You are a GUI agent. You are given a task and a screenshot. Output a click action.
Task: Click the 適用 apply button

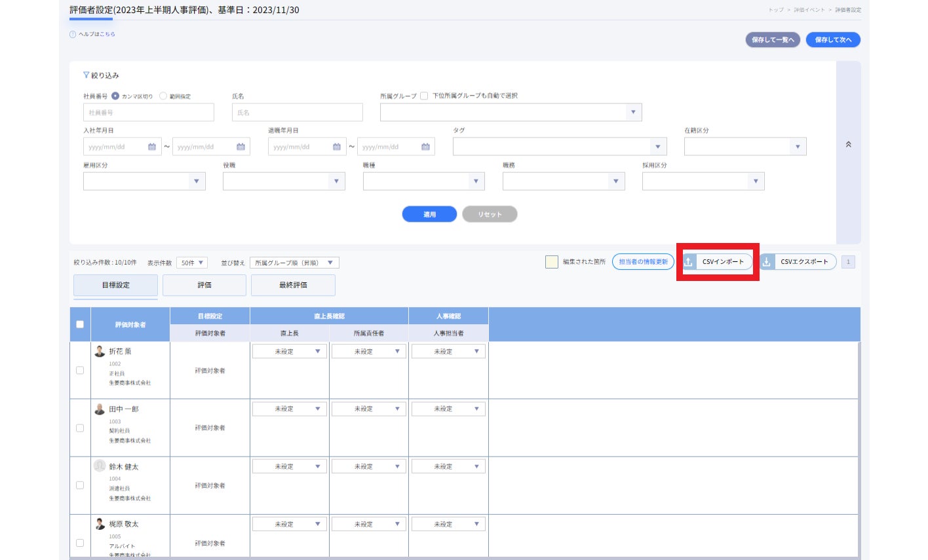pyautogui.click(x=429, y=214)
